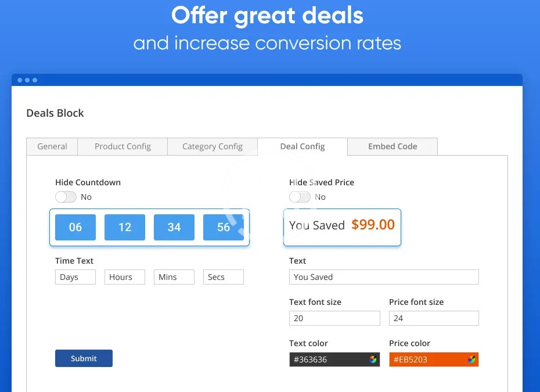Go to the Embed Code tab
This screenshot has width=540, height=392.
(x=393, y=146)
